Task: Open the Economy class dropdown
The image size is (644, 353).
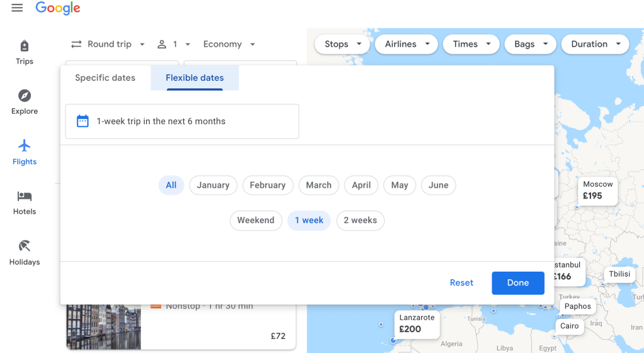Action: click(229, 44)
